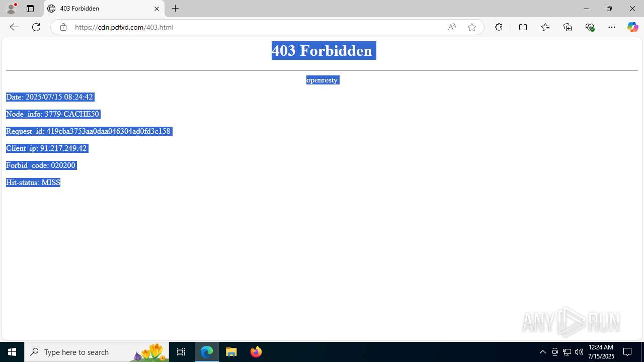Open Task View on taskbar
This screenshot has height=362, width=644.
(x=181, y=352)
